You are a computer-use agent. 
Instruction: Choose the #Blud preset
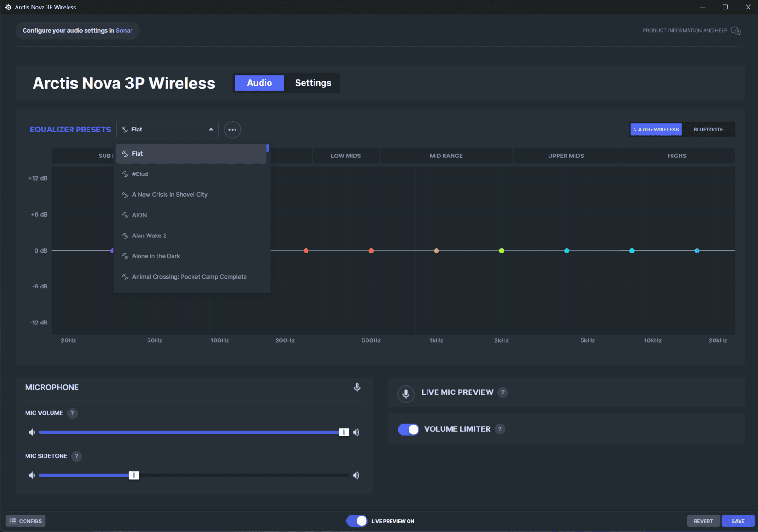191,174
